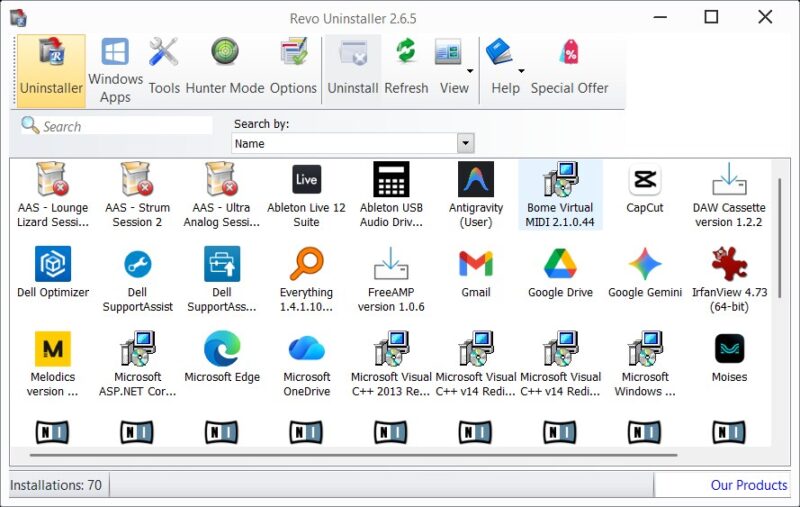Select Dell Optimizer
This screenshot has width=800, height=507.
click(x=53, y=272)
